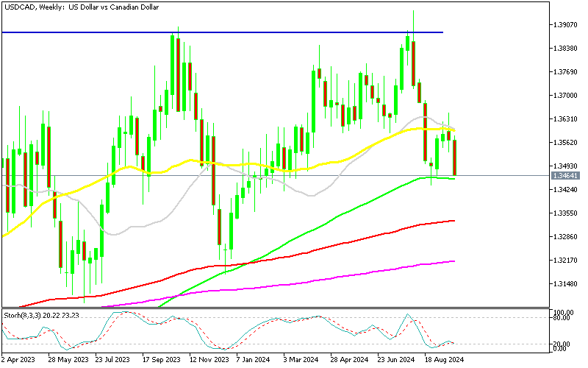588x368 pixels.
Task: Click the 3 Mar 2024 date label
Action: tap(301, 360)
